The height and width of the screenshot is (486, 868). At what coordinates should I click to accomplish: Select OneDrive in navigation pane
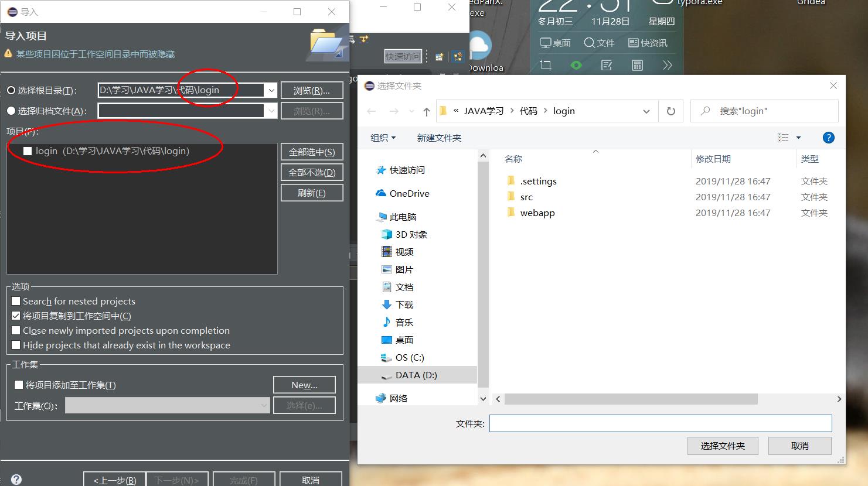pyautogui.click(x=403, y=193)
